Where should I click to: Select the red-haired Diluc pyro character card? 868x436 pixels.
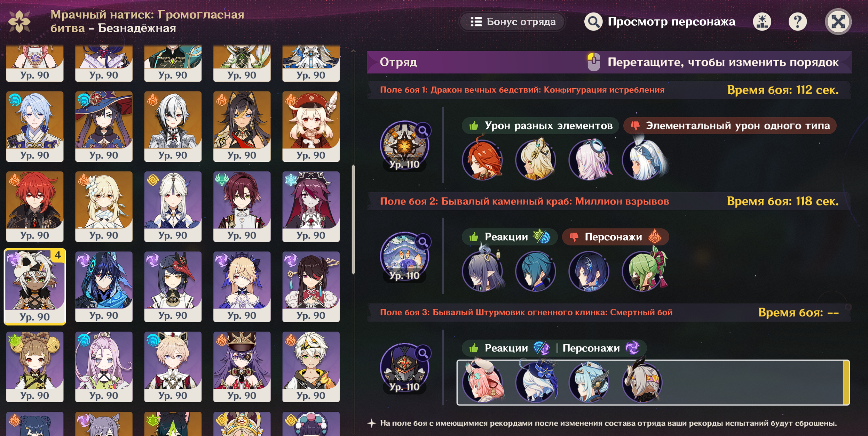(35, 207)
